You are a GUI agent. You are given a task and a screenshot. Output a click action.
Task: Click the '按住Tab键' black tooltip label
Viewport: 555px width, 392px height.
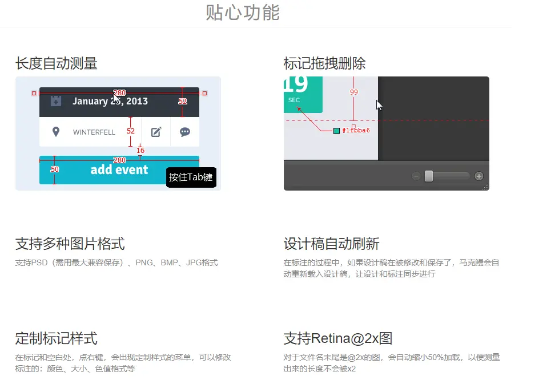coord(191,177)
